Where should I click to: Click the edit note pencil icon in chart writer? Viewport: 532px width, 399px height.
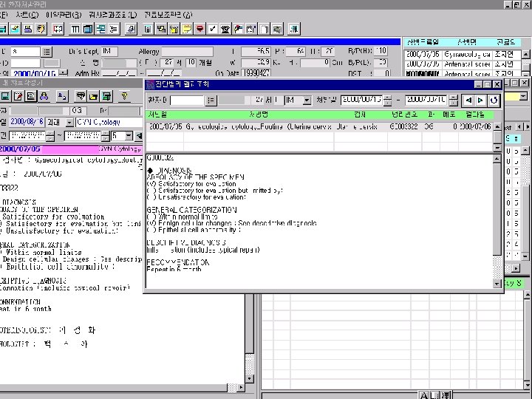coord(18,96)
